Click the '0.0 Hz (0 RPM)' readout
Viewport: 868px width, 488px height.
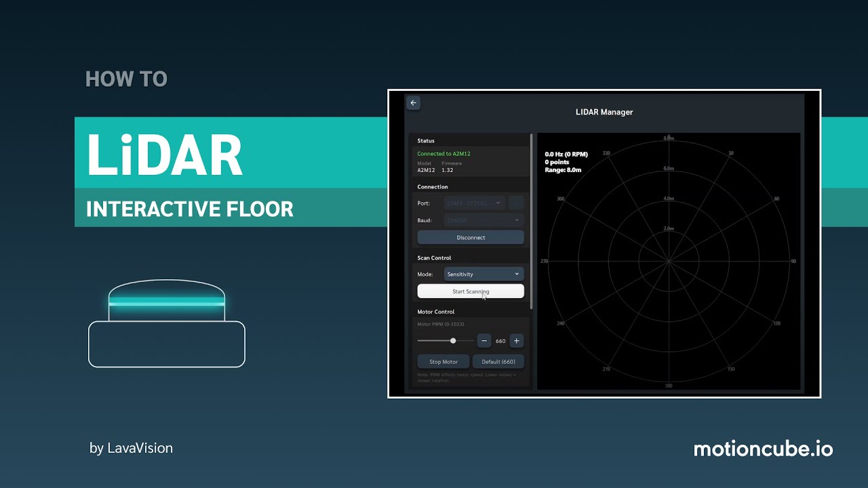click(566, 155)
